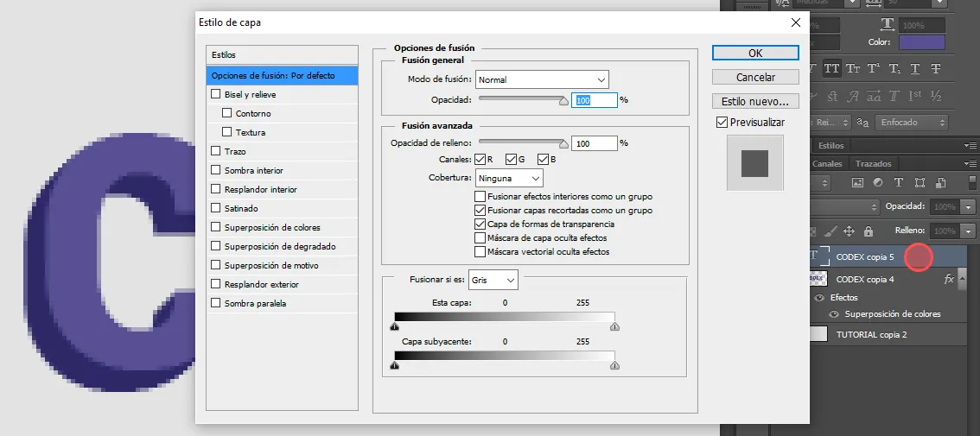Image resolution: width=980 pixels, height=436 pixels.
Task: Open the Modo de fusión dropdown
Action: tap(542, 80)
